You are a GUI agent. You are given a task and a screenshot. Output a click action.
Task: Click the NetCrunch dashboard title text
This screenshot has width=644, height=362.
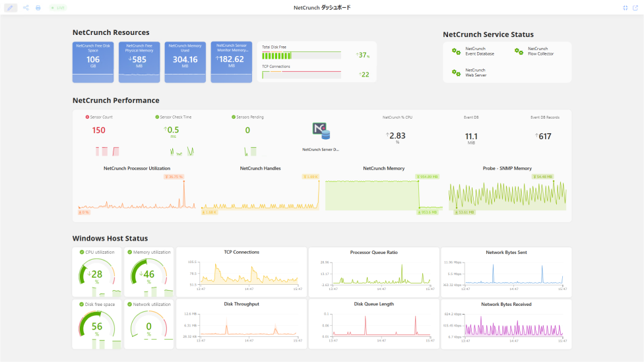(x=322, y=8)
